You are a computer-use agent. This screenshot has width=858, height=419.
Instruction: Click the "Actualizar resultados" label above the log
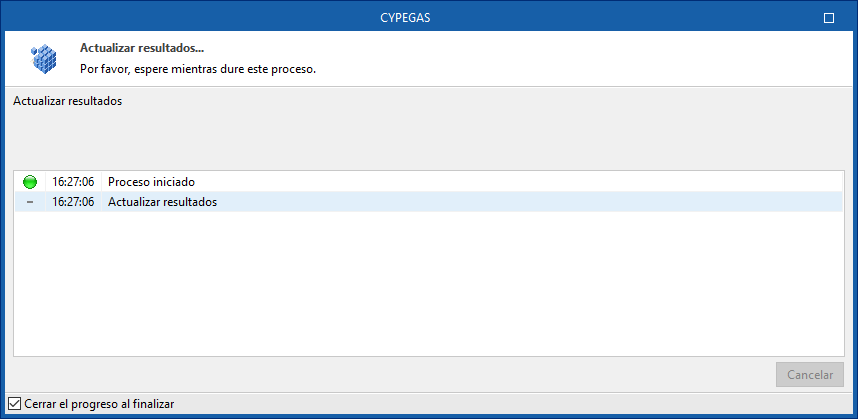[x=67, y=101]
